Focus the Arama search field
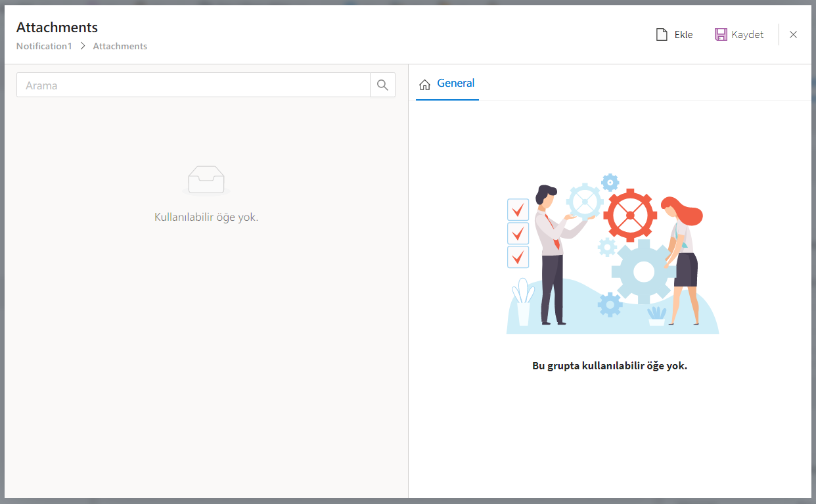The height and width of the screenshot is (504, 816). click(x=194, y=85)
